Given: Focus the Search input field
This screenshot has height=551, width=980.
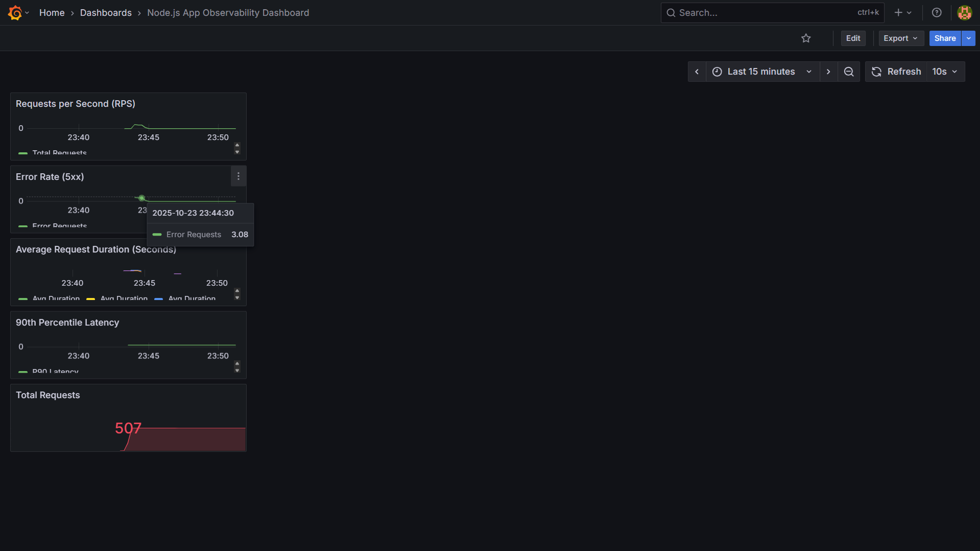Looking at the screenshot, I should coord(766,13).
